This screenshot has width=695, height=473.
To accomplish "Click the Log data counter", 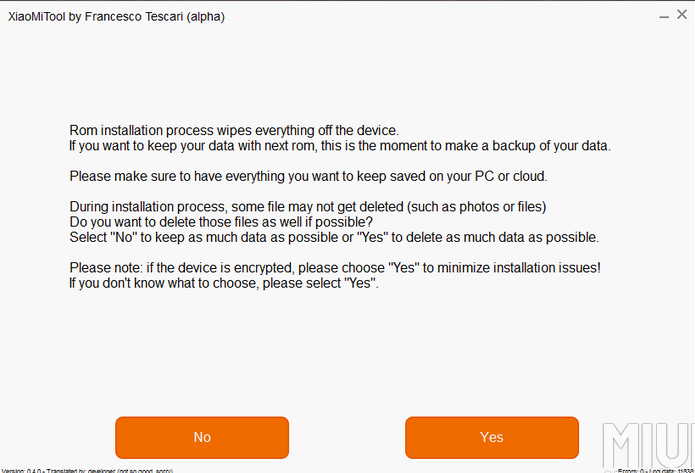I will (673, 469).
